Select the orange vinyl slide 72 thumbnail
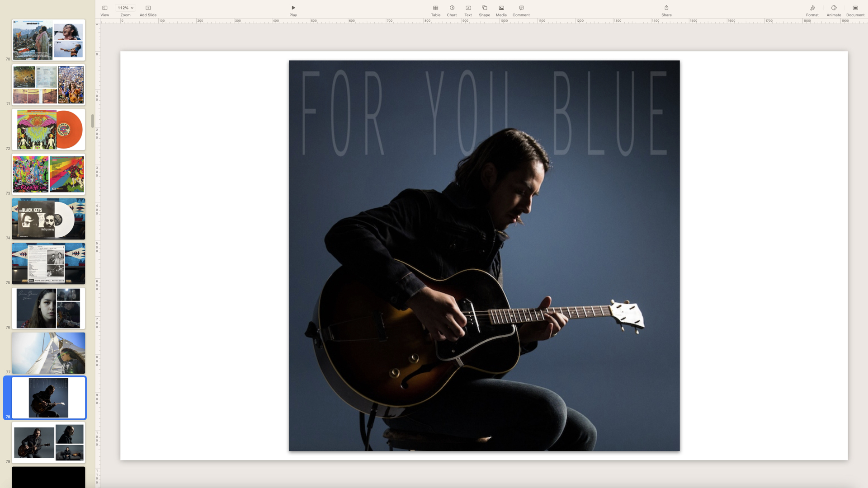 pos(48,129)
